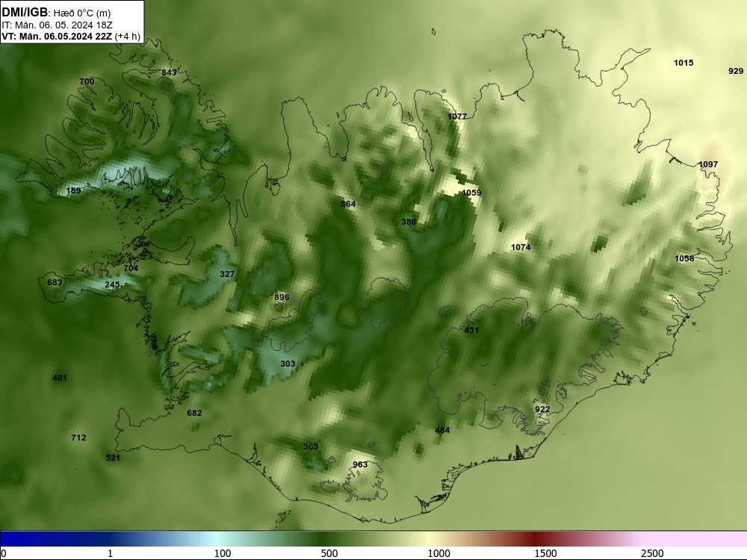Click legend label 1000

click(438, 553)
